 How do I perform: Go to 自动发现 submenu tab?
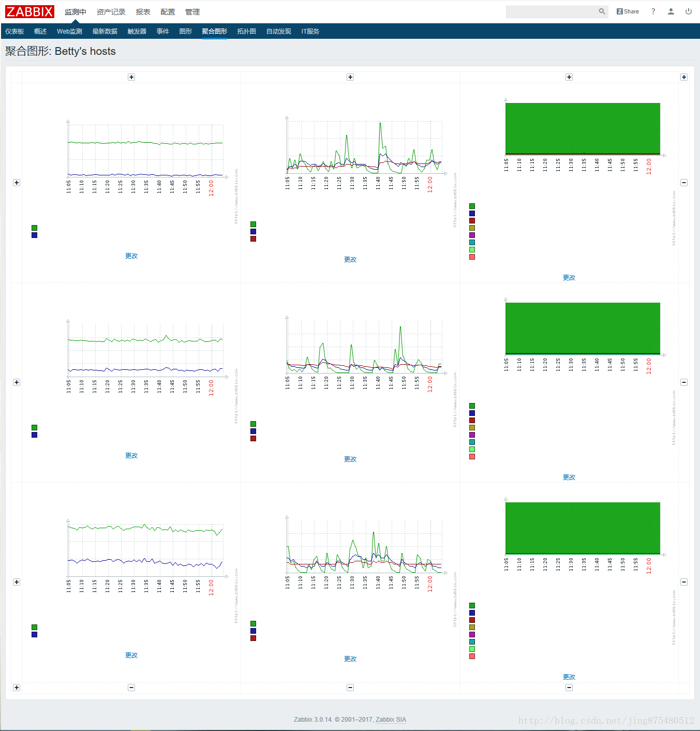279,32
